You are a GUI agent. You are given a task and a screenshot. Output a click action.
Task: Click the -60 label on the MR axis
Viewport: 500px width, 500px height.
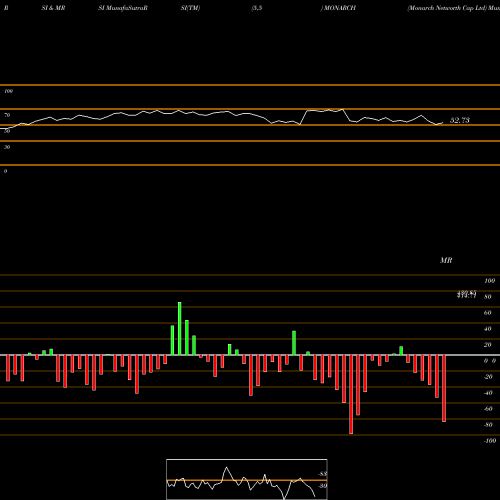tap(488, 409)
